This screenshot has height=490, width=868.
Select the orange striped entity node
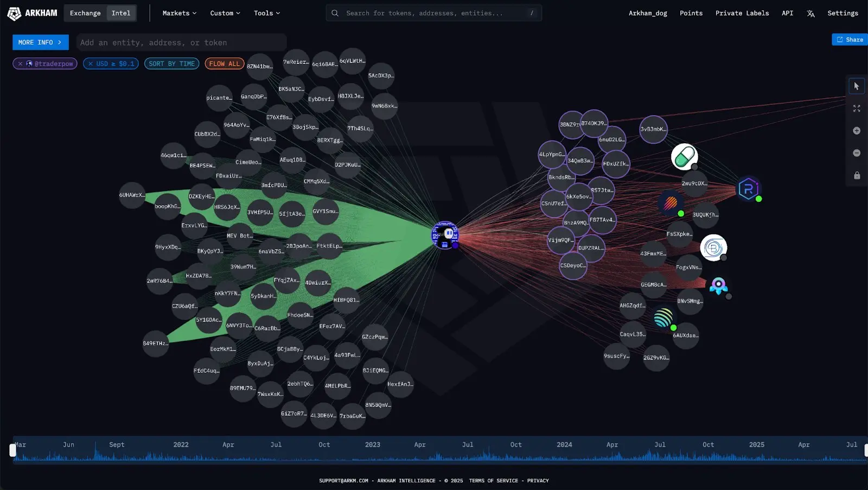tap(671, 204)
